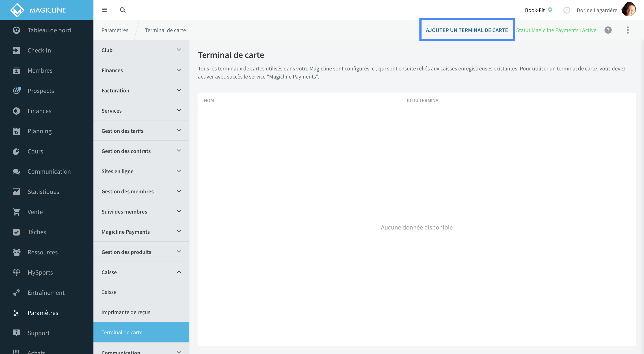Toggle the hamburger menu icon
This screenshot has width=644, height=354.
coord(105,10)
